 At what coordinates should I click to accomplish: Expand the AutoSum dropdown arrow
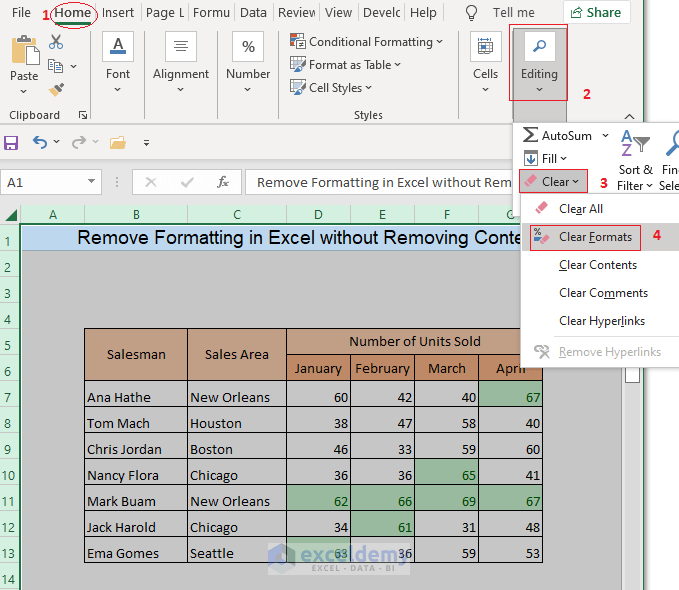[x=605, y=136]
